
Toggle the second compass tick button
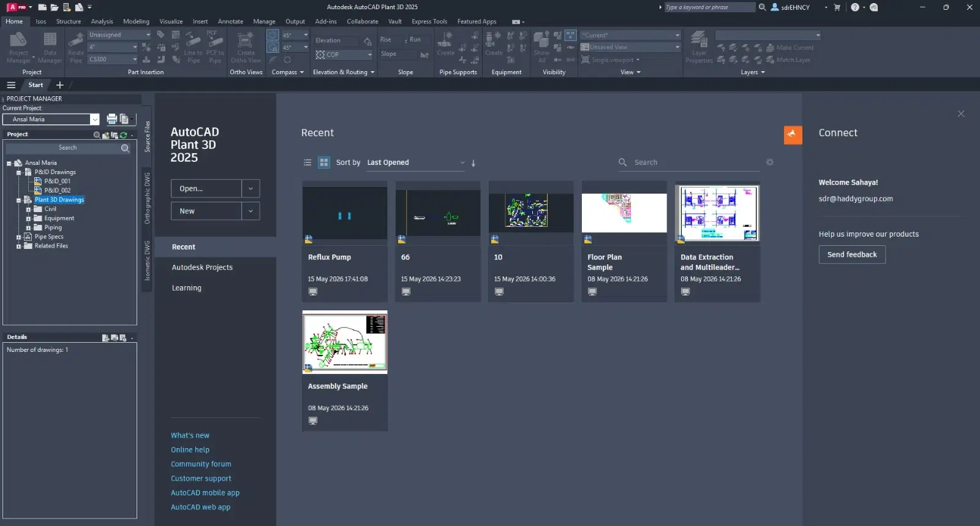coord(273,47)
